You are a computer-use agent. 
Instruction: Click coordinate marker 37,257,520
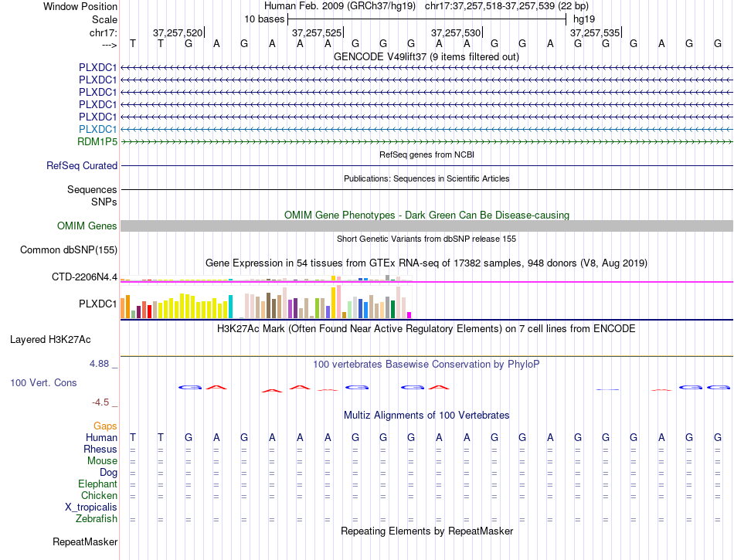178,32
